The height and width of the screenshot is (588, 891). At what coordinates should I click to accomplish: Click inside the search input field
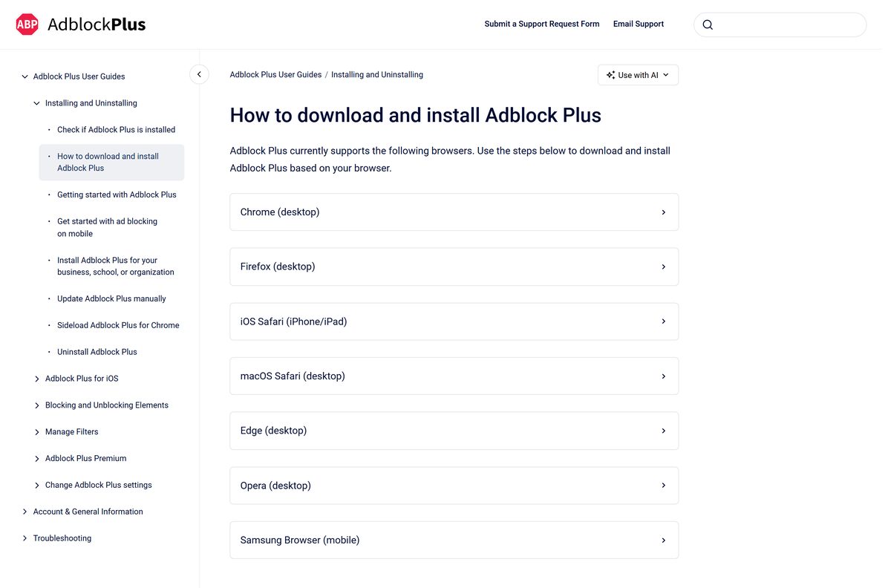[x=780, y=24]
